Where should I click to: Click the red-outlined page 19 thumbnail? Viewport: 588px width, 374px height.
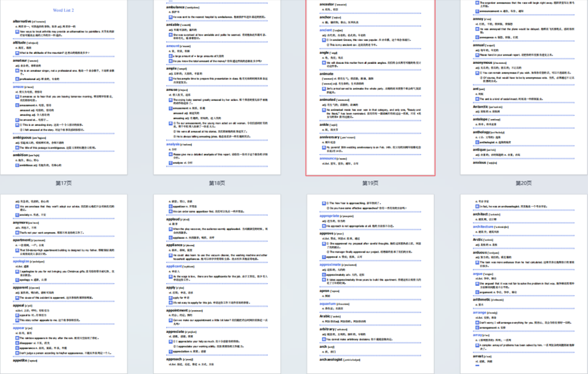[x=370, y=87]
